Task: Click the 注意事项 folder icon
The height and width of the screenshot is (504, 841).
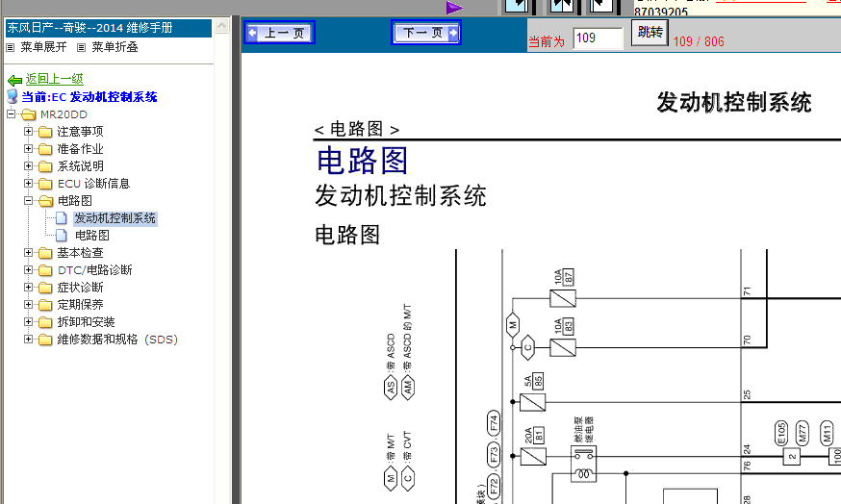Action: coord(45,132)
